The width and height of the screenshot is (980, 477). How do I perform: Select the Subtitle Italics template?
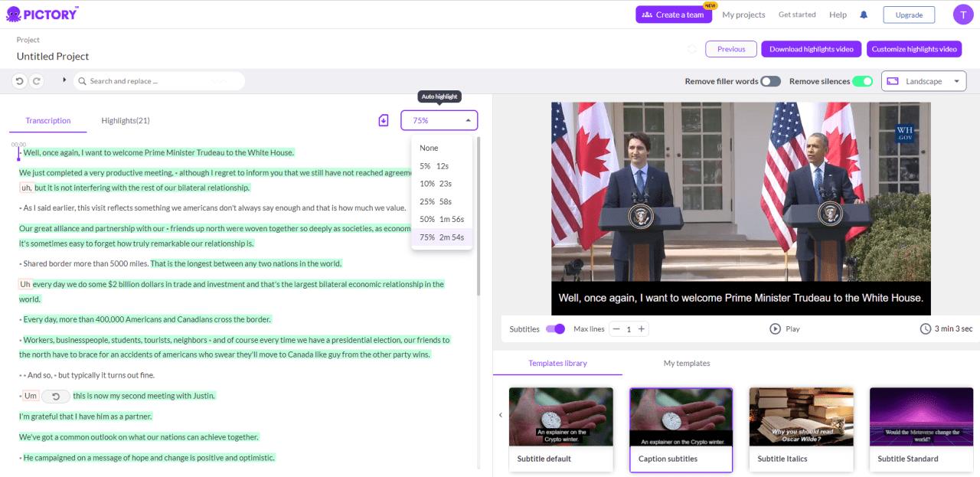pyautogui.click(x=802, y=430)
